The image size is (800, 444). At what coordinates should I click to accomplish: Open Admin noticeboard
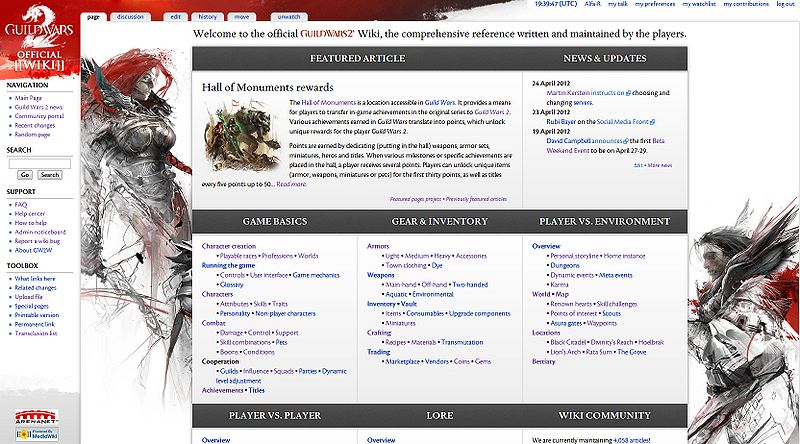[x=40, y=232]
